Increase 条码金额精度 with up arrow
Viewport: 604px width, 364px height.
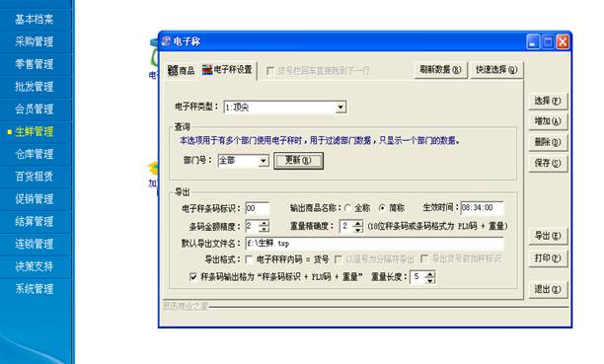(264, 223)
